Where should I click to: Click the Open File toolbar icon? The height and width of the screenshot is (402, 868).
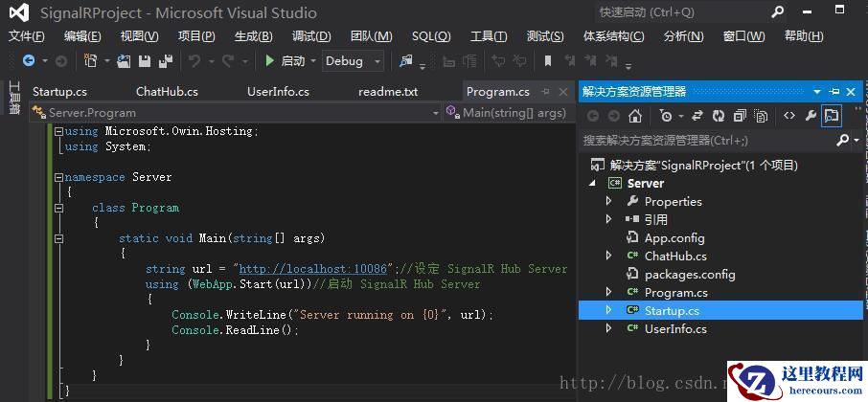tap(124, 61)
